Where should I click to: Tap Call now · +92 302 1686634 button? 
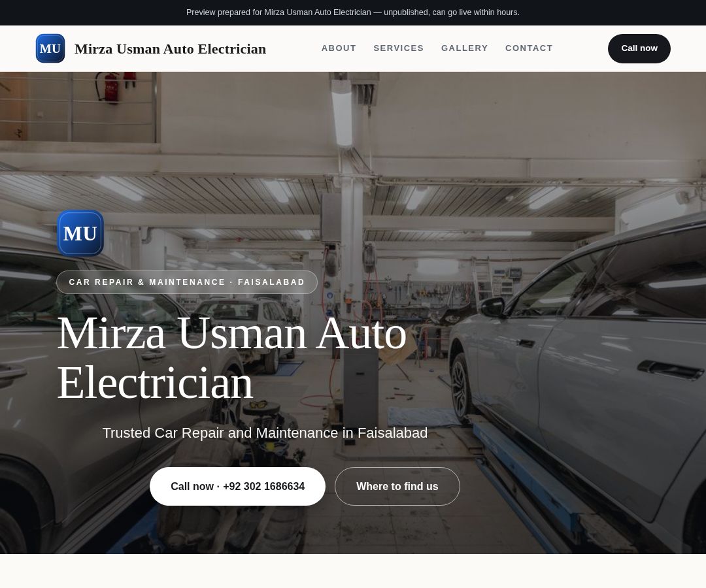(x=237, y=486)
